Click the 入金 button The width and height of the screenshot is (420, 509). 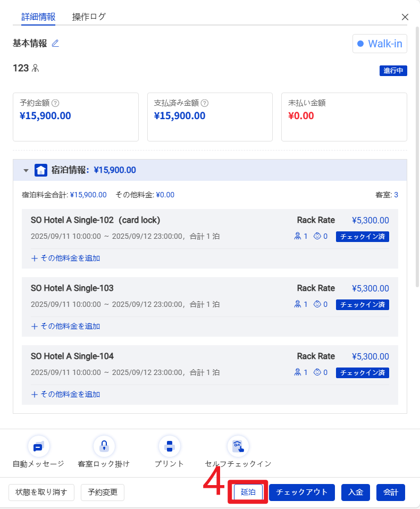point(356,492)
